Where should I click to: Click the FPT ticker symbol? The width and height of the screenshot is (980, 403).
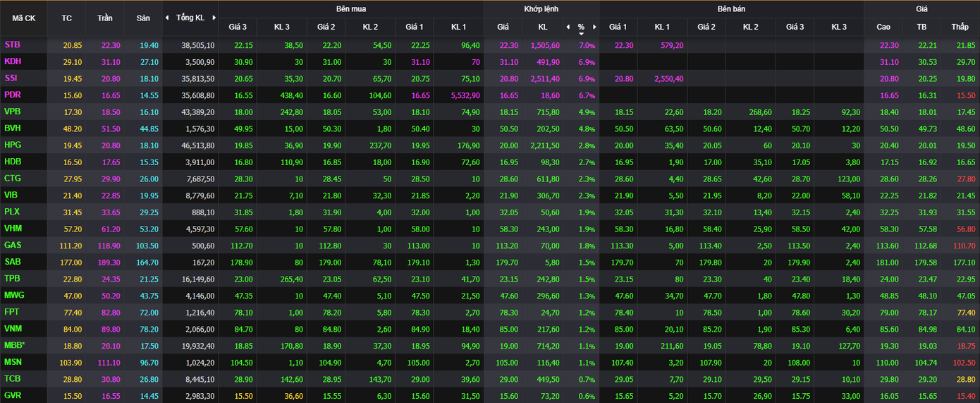click(12, 311)
